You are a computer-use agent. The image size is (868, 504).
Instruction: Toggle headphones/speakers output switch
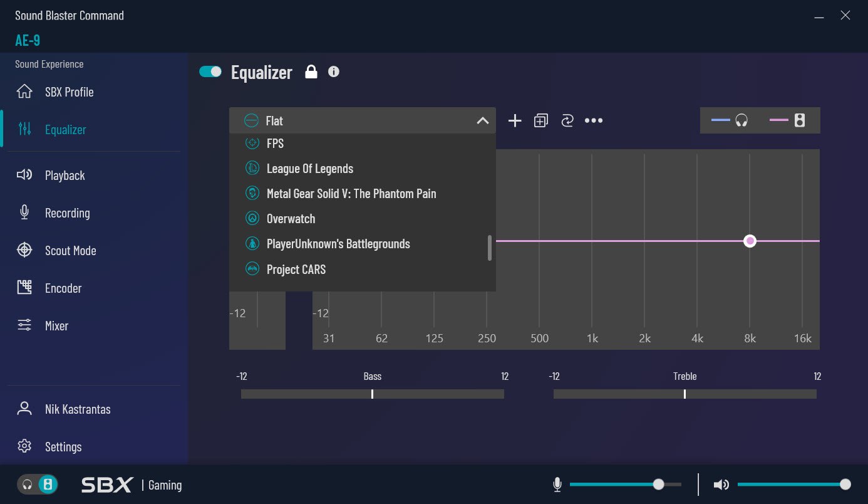pos(37,485)
